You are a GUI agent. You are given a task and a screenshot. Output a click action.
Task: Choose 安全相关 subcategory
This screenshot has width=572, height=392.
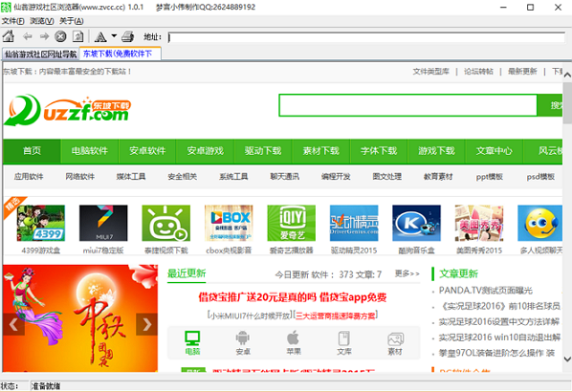[183, 177]
